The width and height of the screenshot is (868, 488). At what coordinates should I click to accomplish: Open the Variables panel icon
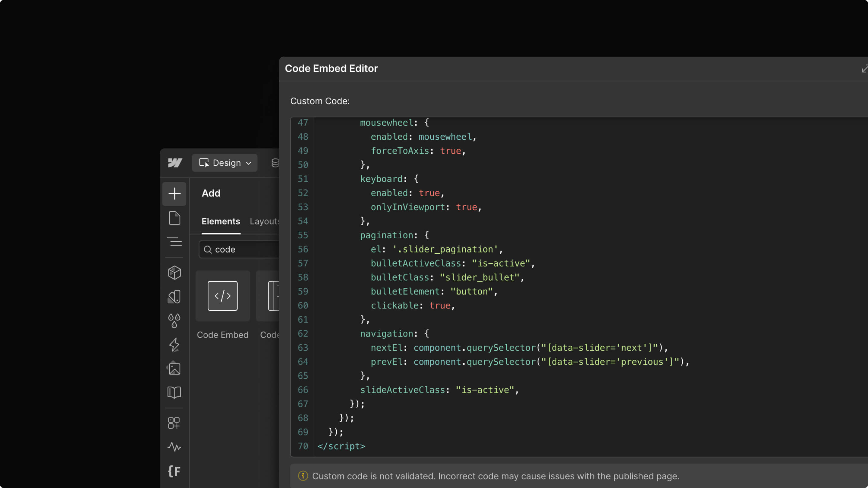(x=174, y=297)
